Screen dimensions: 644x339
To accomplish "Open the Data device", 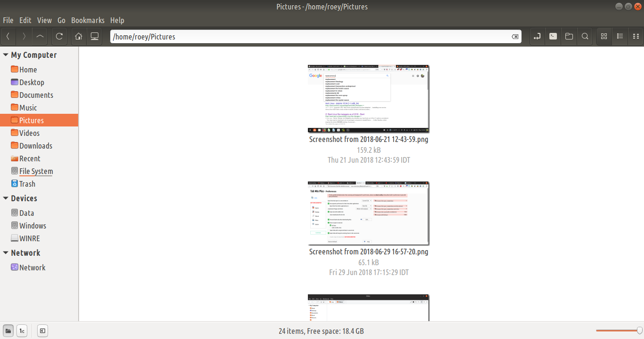I will (x=39, y=213).
